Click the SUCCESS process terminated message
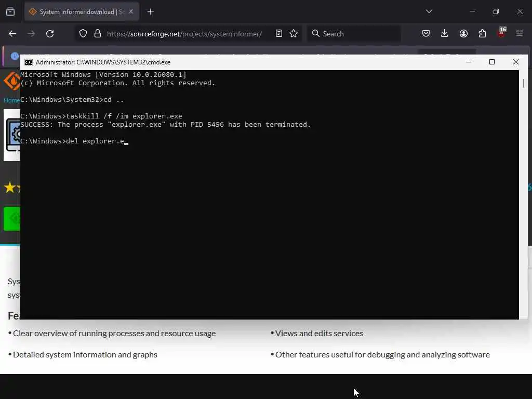This screenshot has height=399, width=532. click(166, 125)
